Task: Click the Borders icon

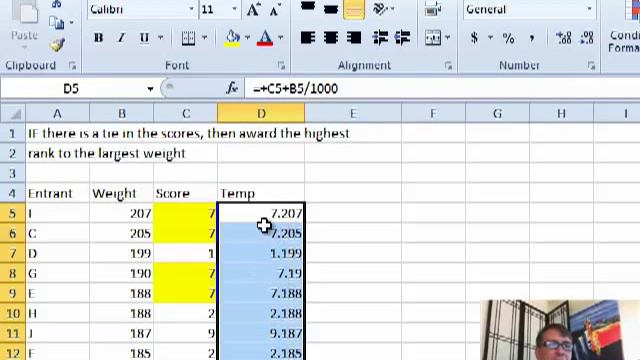Action: 188,38
